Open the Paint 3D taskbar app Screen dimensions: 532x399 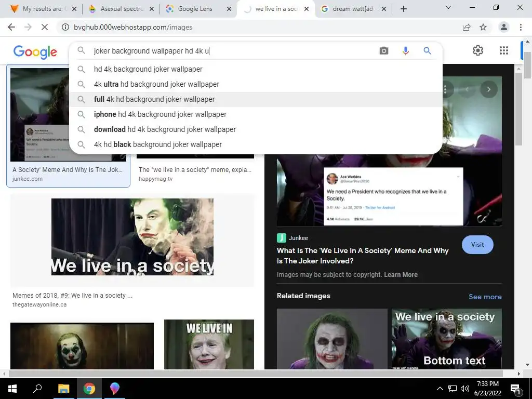tap(115, 389)
